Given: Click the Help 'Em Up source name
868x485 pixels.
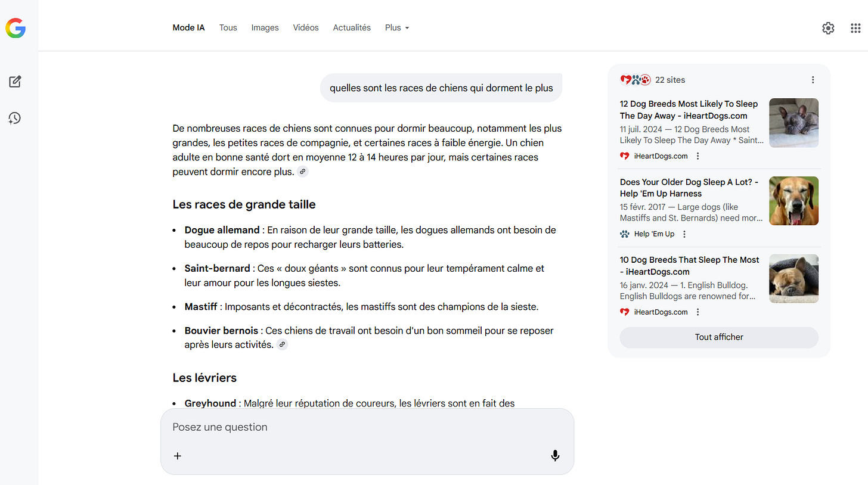Looking at the screenshot, I should (x=655, y=234).
